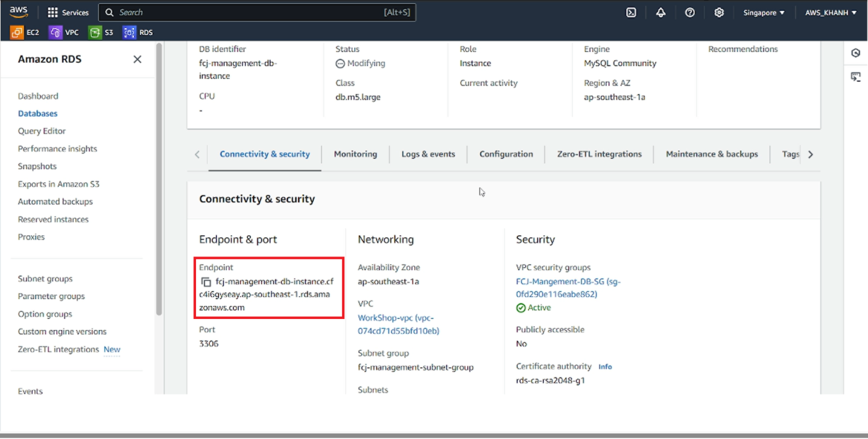This screenshot has width=868, height=439.
Task: Open Automated backups in the sidebar
Action: (55, 201)
